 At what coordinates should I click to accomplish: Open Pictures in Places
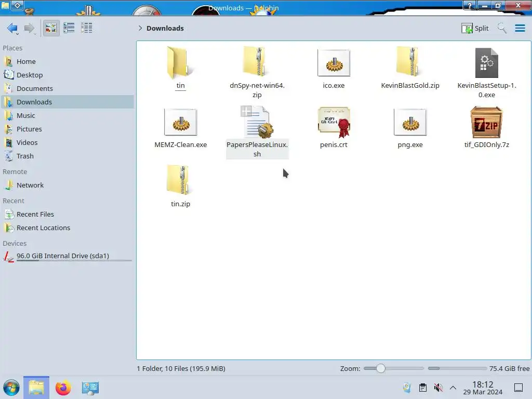(x=68, y=129)
